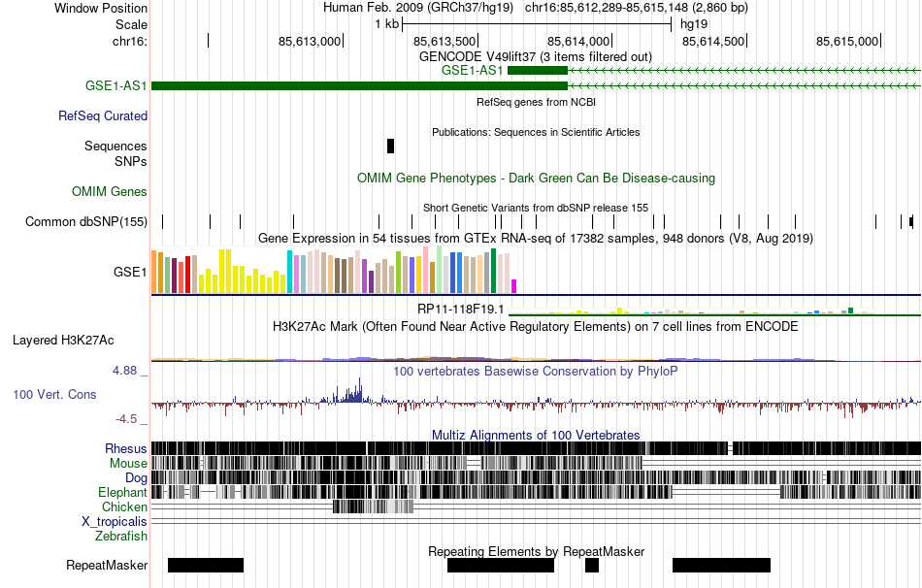Open the GTEx Gene Expression track title

point(536,238)
